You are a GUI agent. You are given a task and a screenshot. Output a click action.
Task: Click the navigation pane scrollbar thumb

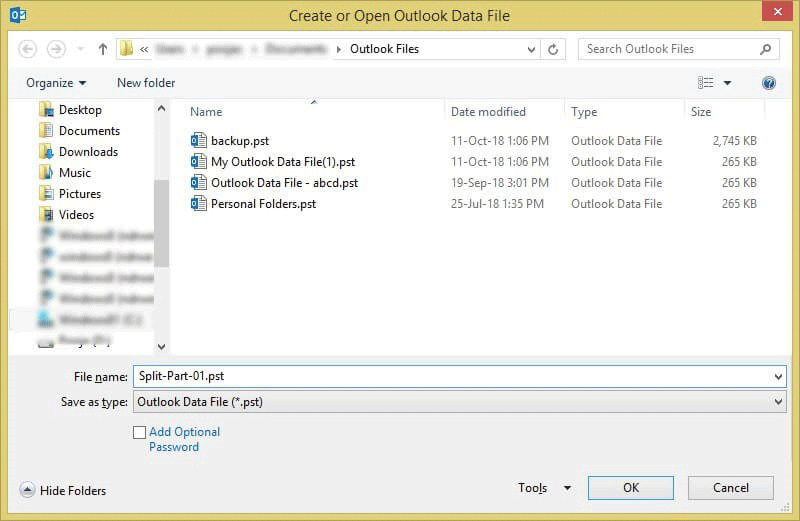161,223
